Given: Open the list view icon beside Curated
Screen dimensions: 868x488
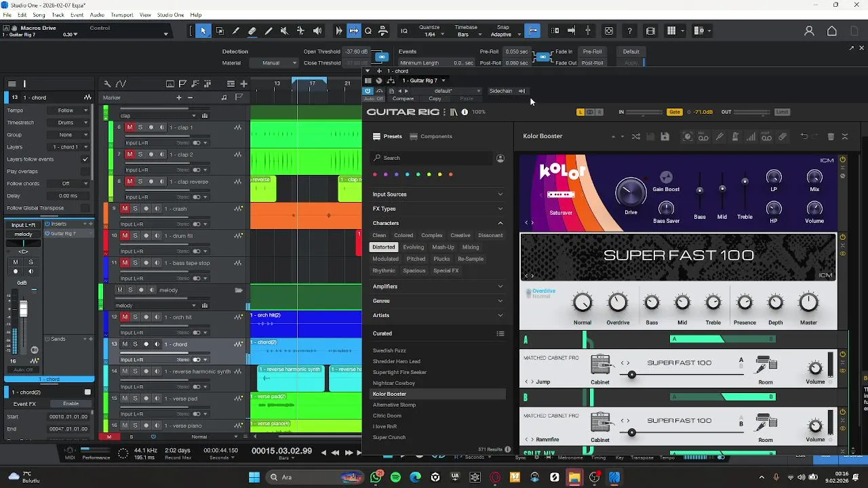Looking at the screenshot, I should pos(500,333).
